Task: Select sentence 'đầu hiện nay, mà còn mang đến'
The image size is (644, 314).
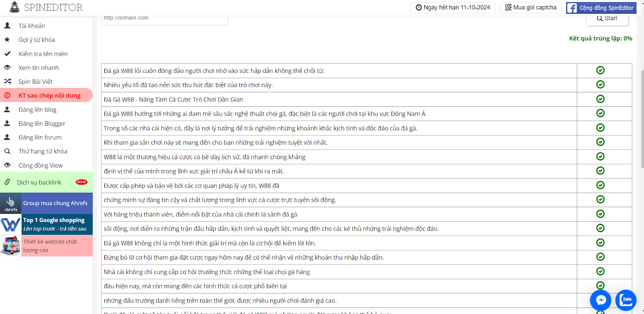Action: pyautogui.click(x=195, y=286)
